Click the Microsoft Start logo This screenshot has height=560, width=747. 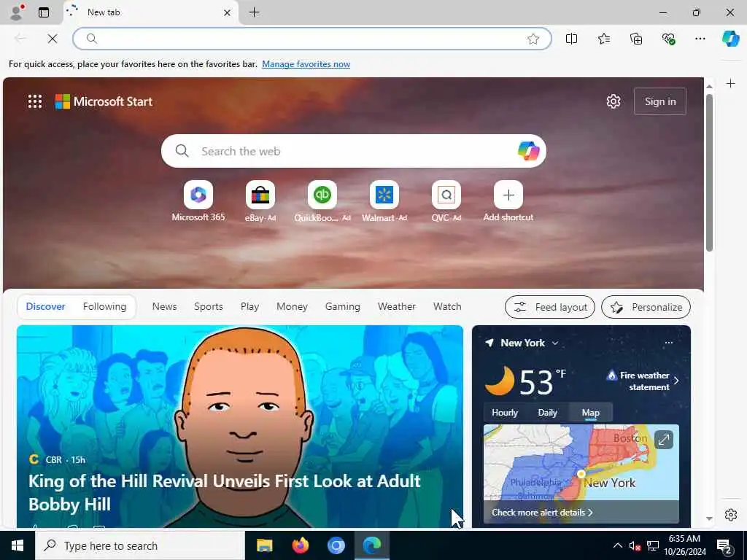(x=104, y=101)
